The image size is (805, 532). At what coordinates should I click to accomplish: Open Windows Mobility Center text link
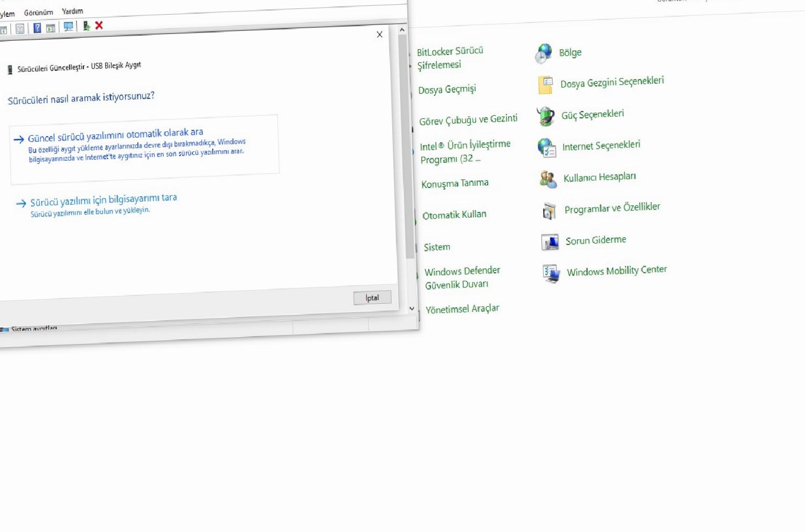point(617,271)
